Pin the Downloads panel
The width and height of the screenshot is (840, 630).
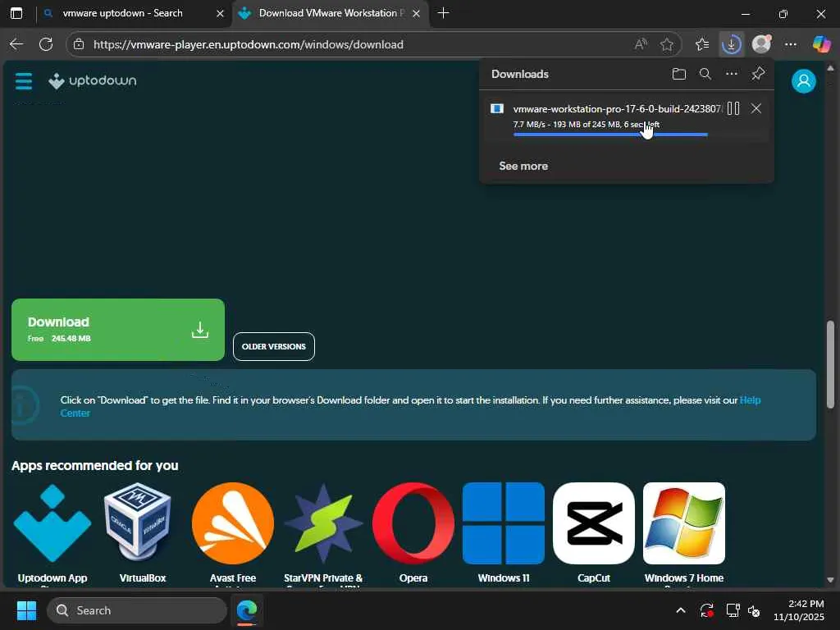[x=758, y=74]
